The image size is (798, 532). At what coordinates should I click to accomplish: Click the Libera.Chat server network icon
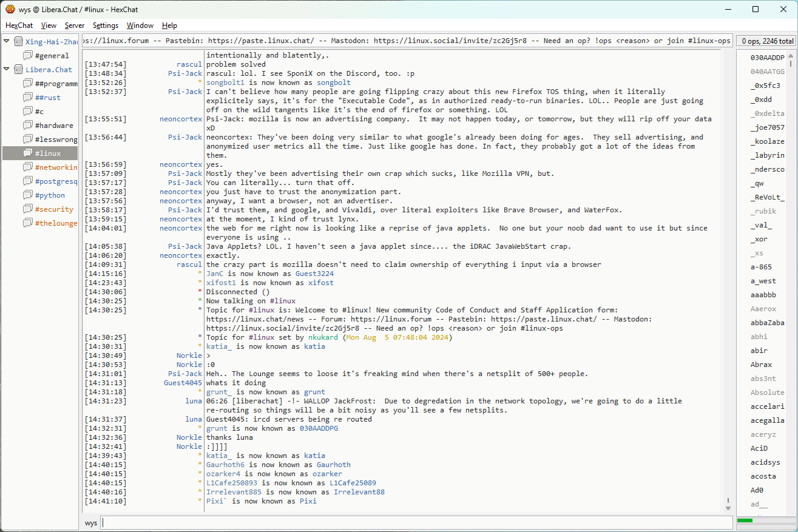point(19,70)
